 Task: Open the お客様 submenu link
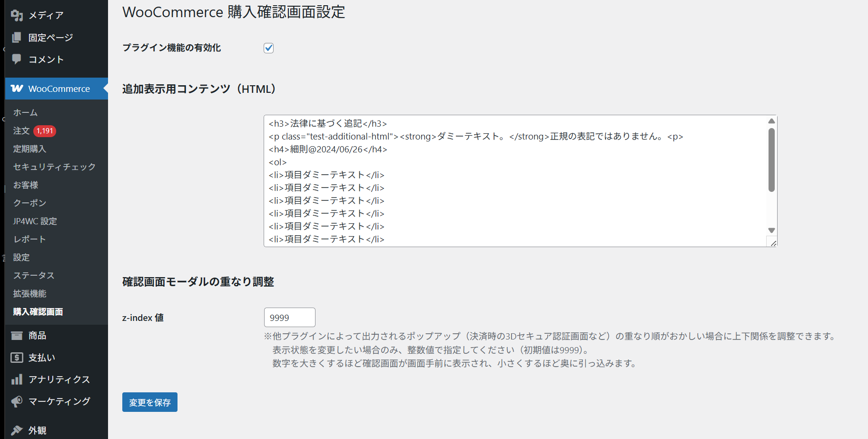(26, 185)
